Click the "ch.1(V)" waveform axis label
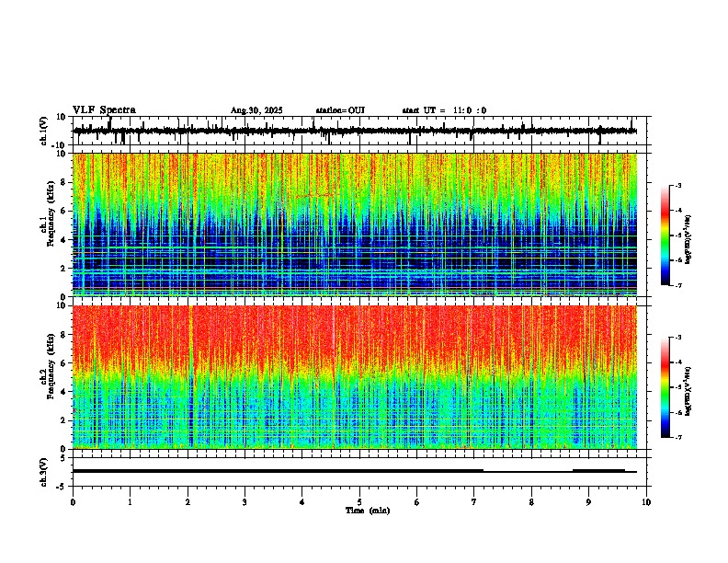This screenshot has width=728, height=563. pyautogui.click(x=44, y=131)
